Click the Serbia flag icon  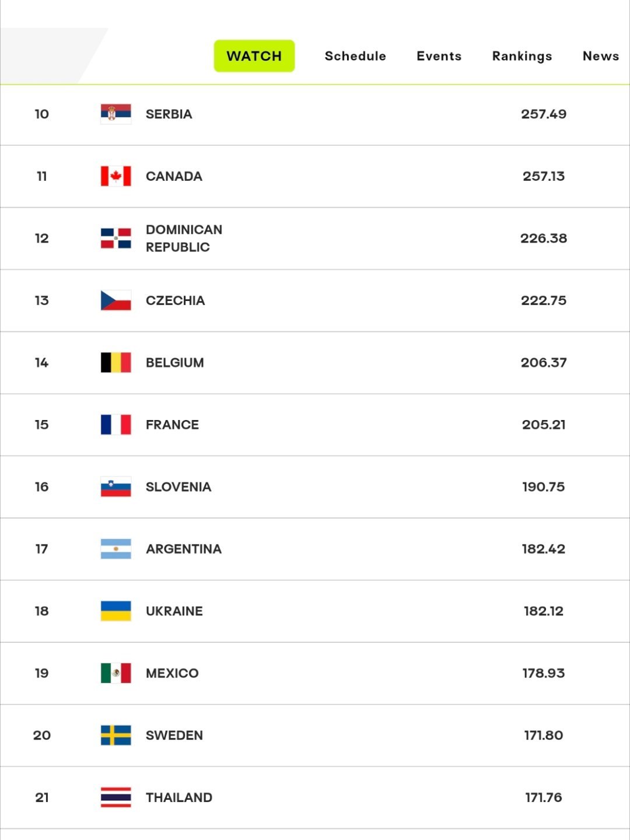(116, 114)
